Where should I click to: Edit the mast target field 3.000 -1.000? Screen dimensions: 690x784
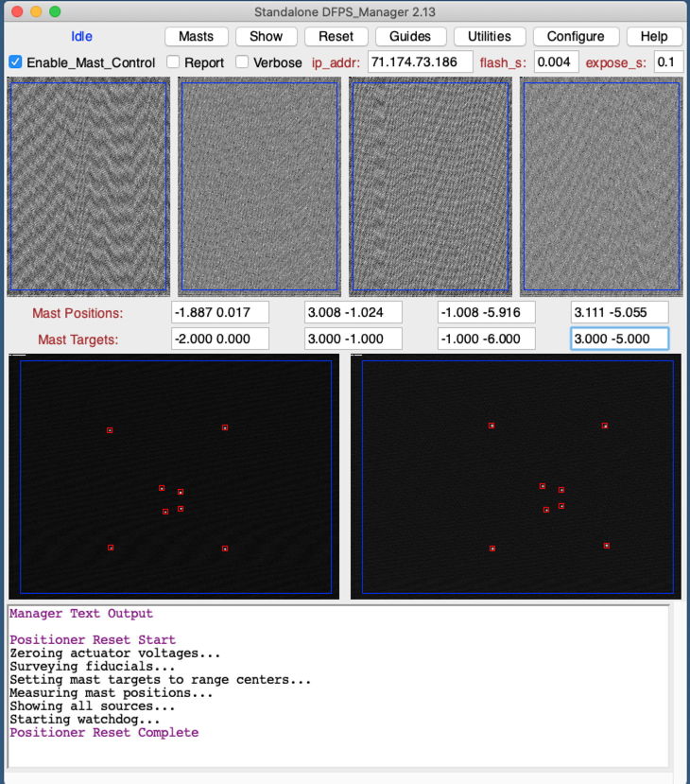pyautogui.click(x=354, y=339)
